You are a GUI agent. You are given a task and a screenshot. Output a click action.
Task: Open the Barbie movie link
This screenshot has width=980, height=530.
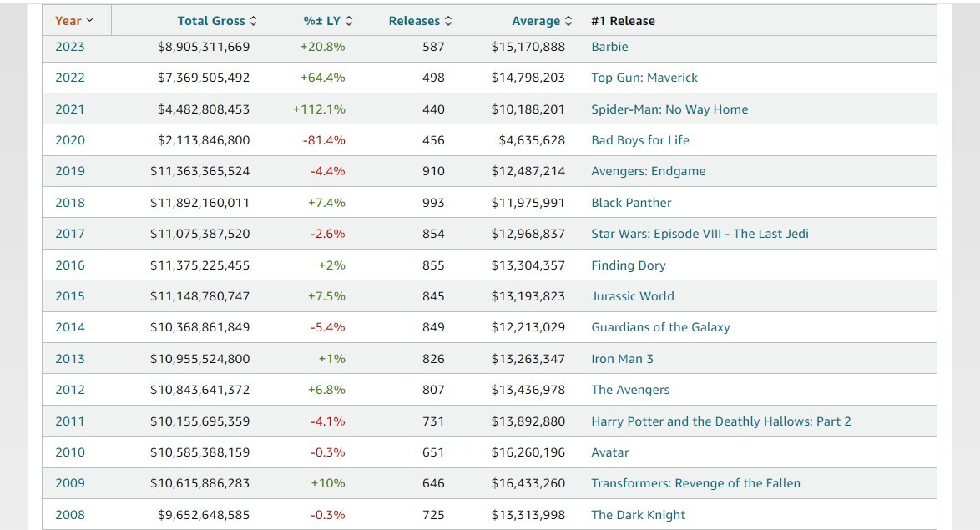pyautogui.click(x=609, y=47)
